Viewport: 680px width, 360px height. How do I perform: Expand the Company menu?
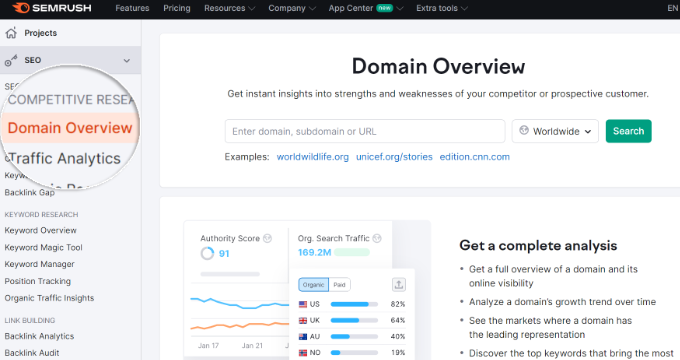[292, 8]
